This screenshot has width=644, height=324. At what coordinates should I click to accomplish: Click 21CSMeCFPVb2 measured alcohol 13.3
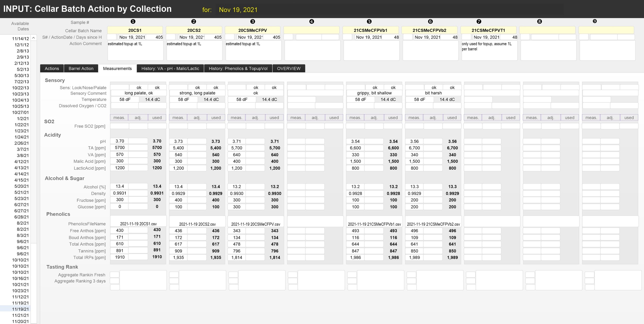[414, 187]
